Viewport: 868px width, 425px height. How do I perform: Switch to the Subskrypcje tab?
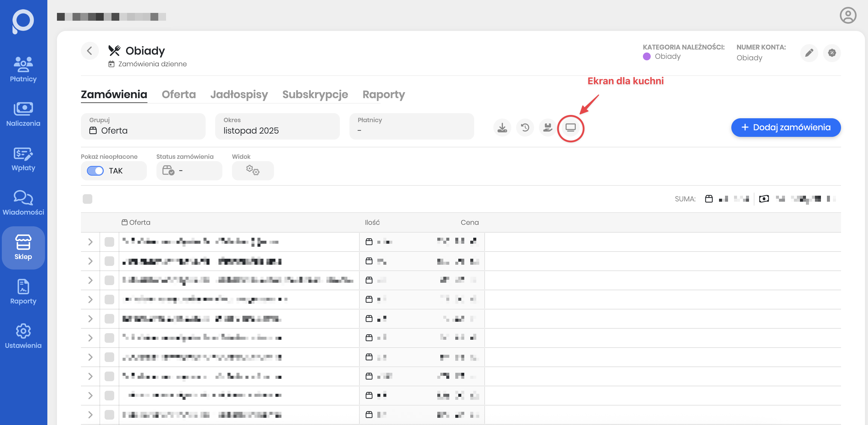pos(315,95)
